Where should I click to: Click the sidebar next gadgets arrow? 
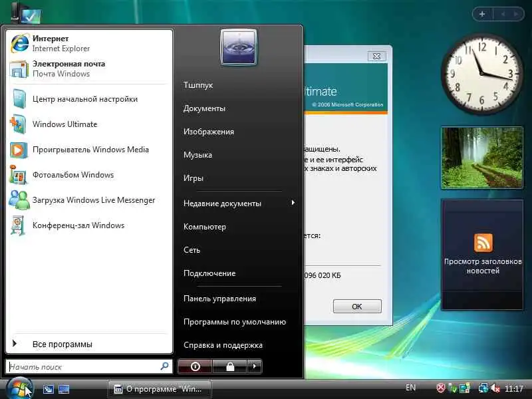click(x=516, y=14)
